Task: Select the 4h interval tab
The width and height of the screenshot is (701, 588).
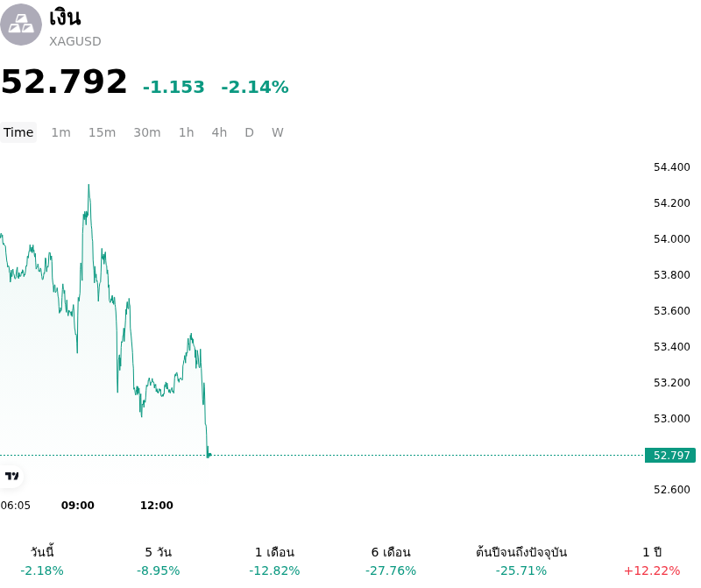Action: tap(219, 132)
